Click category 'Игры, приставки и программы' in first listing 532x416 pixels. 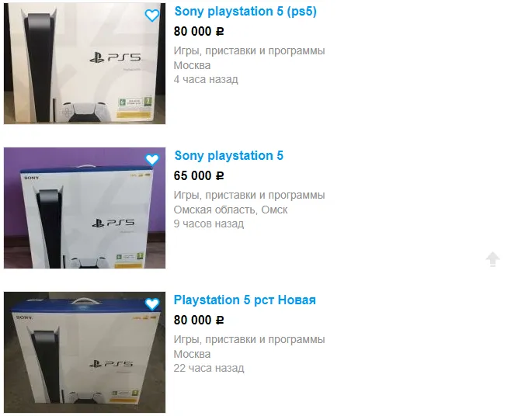pos(249,51)
